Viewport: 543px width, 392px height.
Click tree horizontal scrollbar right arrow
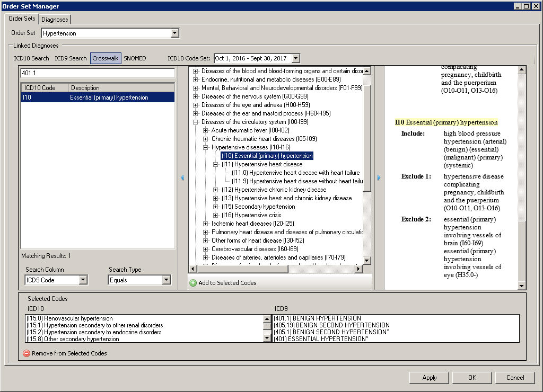click(x=358, y=269)
